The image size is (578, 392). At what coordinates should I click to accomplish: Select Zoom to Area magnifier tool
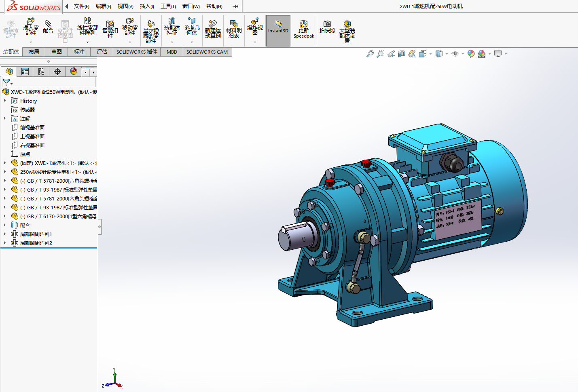[x=381, y=54]
